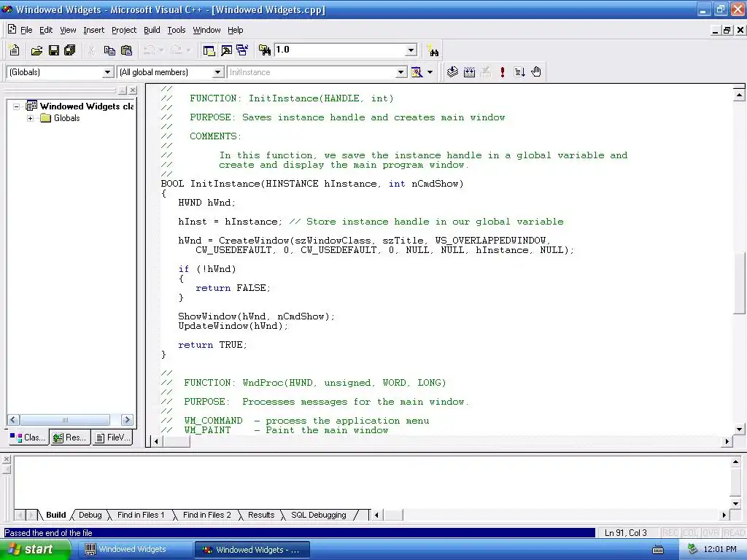Create a new text file from toolbar
The width and height of the screenshot is (747, 560).
[x=15, y=50]
